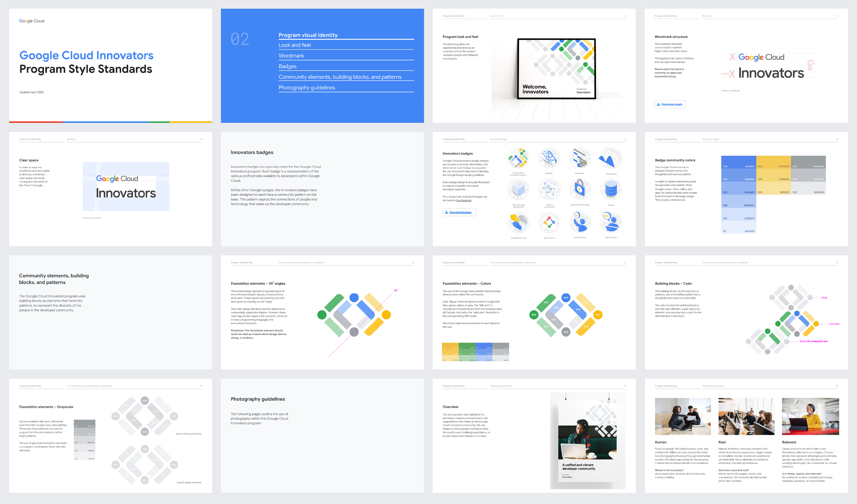Open the Badges link on blue slide
The height and width of the screenshot is (504, 857).
pyautogui.click(x=287, y=66)
